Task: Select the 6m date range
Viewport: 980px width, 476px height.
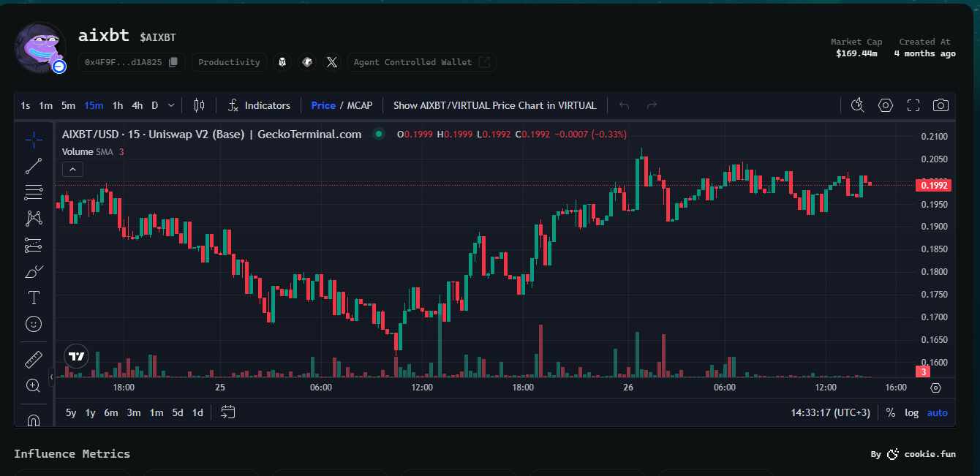Action: click(x=110, y=412)
